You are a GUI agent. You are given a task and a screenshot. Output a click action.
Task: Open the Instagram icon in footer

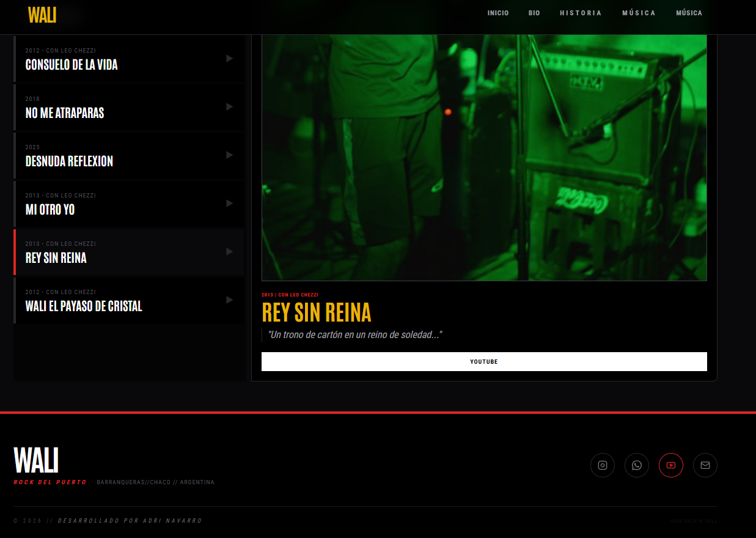click(x=602, y=465)
